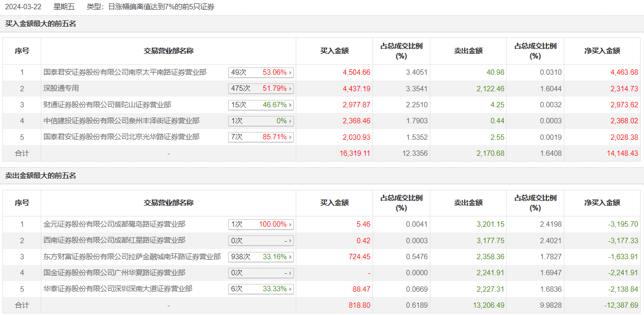The image size is (644, 315).
Task: Expand the 938次 33.16% stats box
Action: pyautogui.click(x=261, y=257)
